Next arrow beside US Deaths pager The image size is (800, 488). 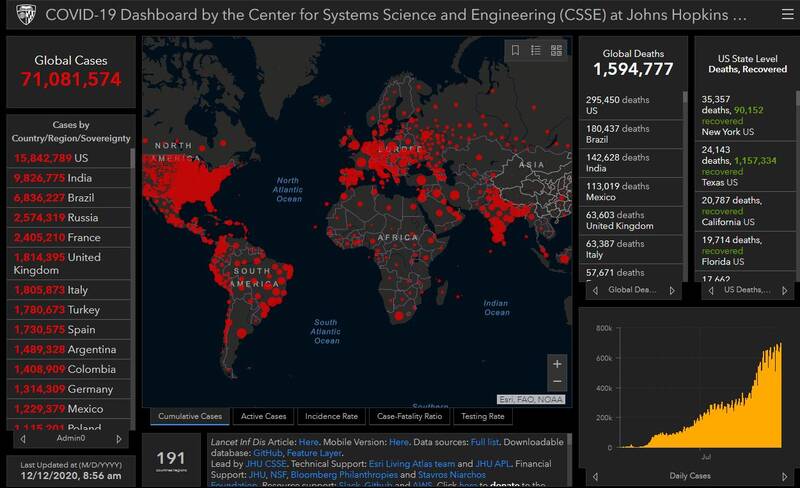coord(785,290)
